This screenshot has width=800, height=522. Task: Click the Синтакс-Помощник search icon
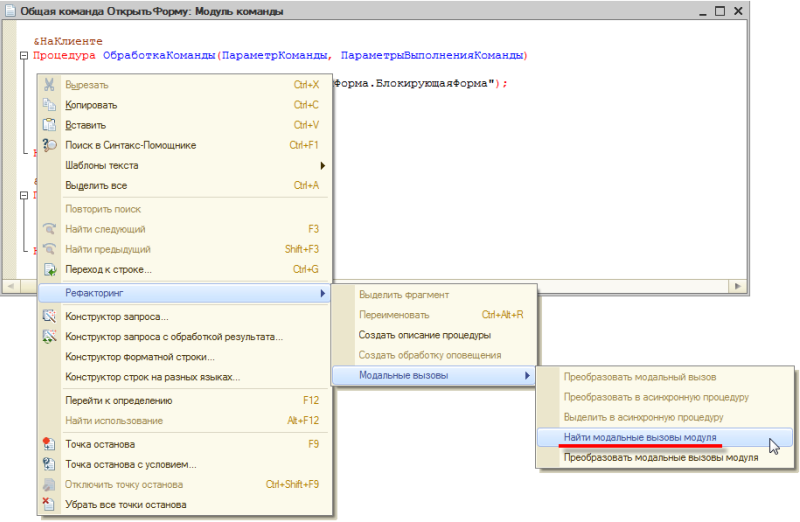pos(49,145)
